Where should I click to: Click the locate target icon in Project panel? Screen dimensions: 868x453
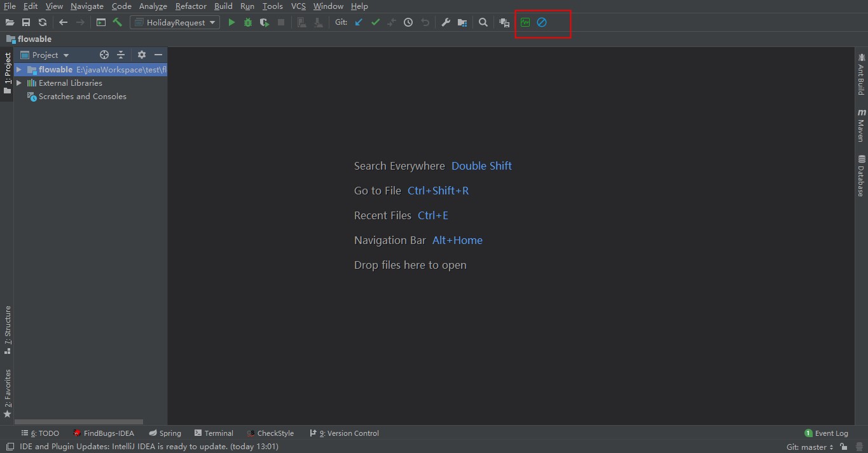click(x=104, y=55)
